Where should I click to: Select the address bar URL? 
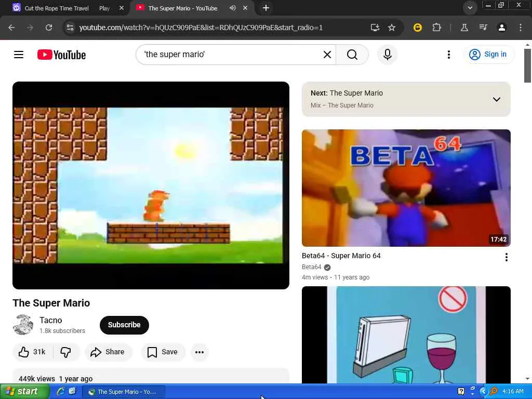click(x=201, y=28)
